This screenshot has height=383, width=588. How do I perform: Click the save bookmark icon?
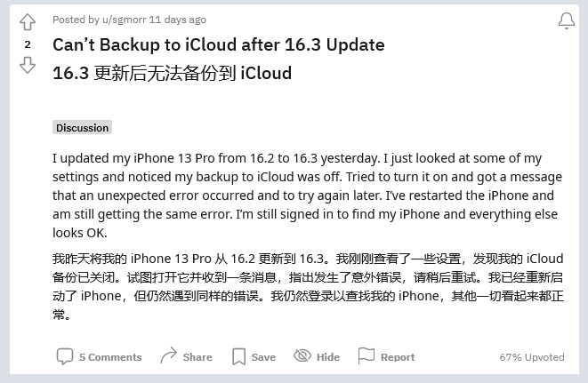pos(238,356)
